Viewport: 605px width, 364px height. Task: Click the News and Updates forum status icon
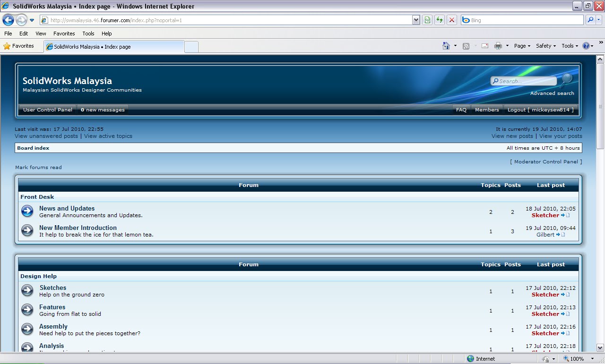tap(27, 211)
